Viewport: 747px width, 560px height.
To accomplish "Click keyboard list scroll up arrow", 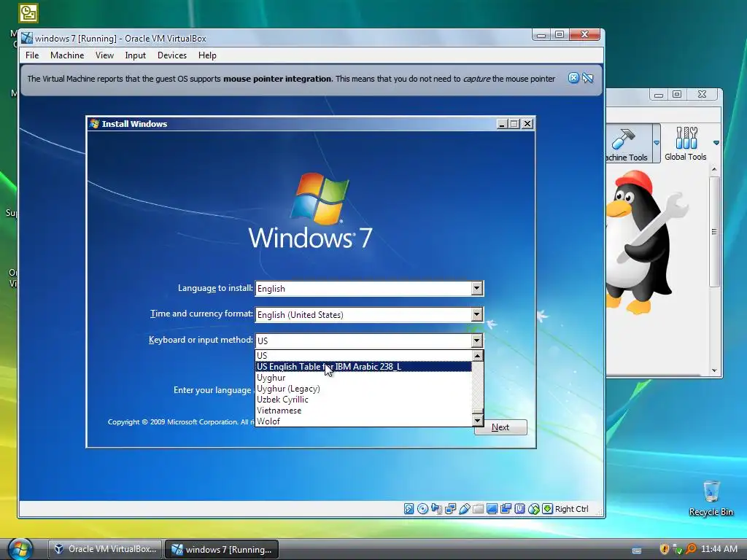I will point(478,356).
